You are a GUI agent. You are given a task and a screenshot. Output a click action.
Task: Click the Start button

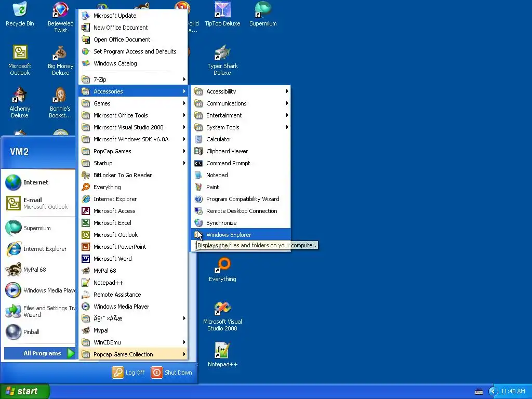click(25, 391)
